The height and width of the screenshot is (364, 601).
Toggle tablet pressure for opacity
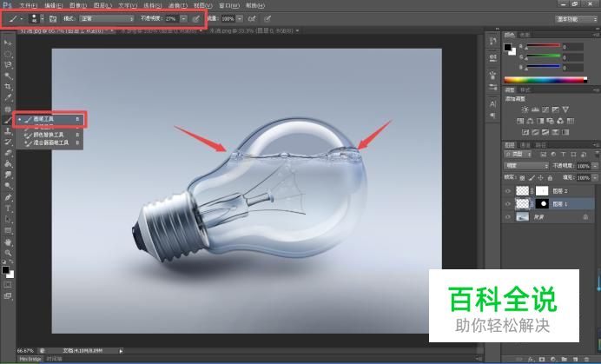196,19
